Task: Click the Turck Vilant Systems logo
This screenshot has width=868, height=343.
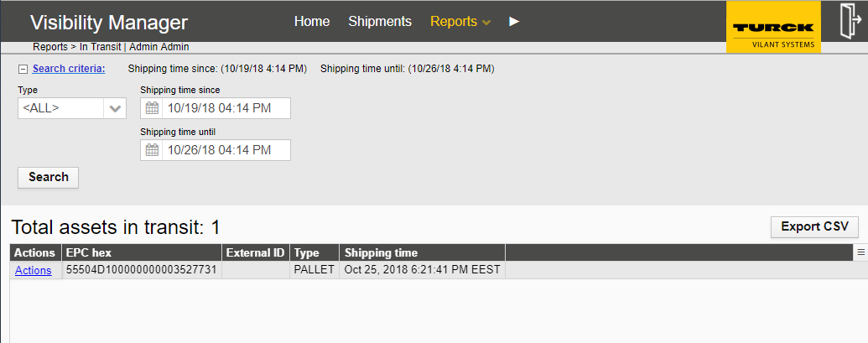Action: point(773,27)
